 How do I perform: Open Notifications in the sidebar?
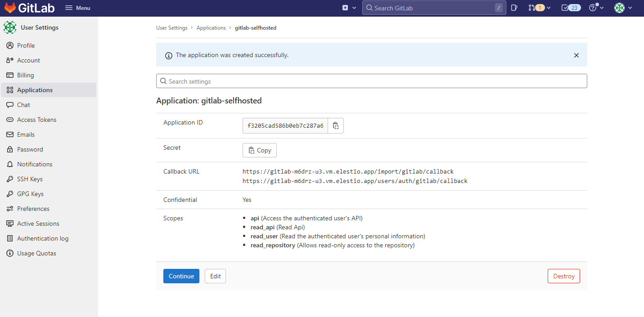tap(49, 164)
